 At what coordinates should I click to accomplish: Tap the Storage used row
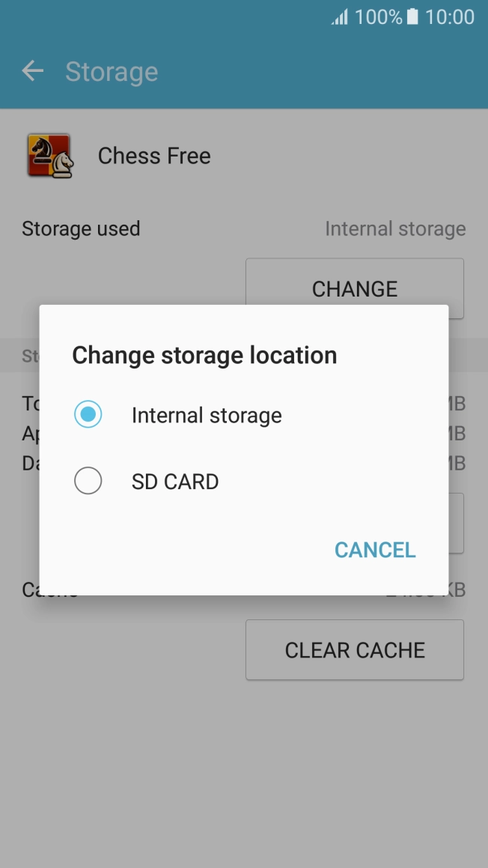pyautogui.click(x=81, y=228)
